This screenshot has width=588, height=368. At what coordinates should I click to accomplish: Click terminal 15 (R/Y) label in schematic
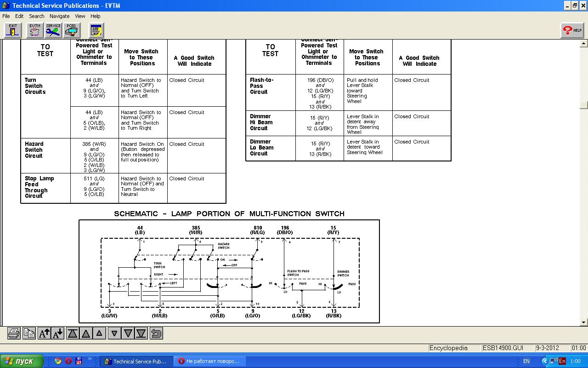[x=333, y=230]
